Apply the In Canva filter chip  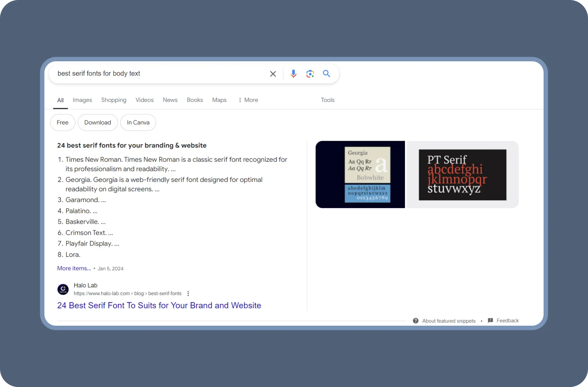pyautogui.click(x=138, y=123)
